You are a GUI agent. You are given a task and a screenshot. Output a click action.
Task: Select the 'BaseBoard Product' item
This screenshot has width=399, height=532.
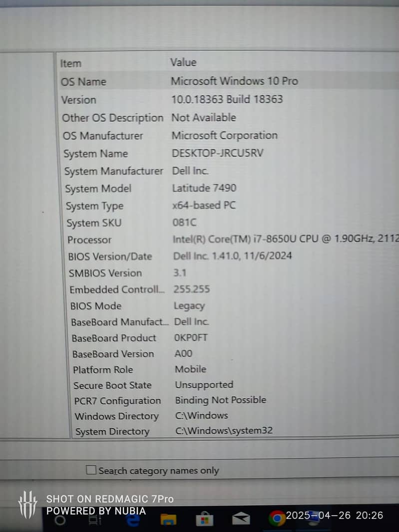[114, 338]
